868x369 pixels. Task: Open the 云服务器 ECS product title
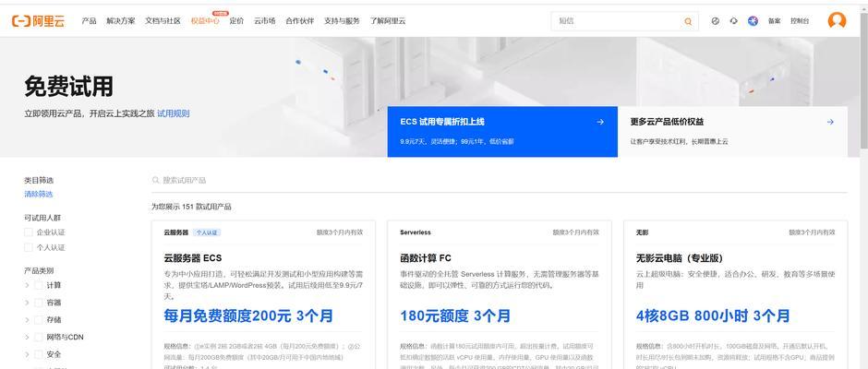pyautogui.click(x=193, y=258)
